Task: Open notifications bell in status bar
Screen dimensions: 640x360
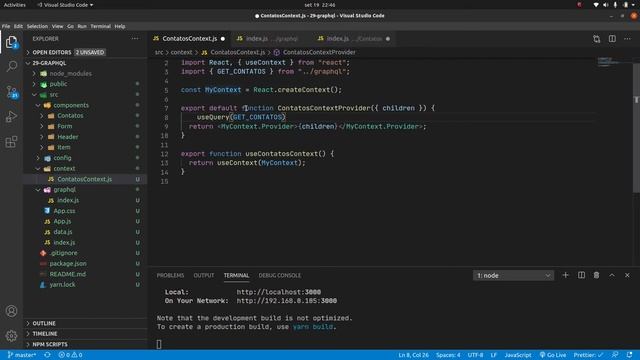Action: pos(629,355)
